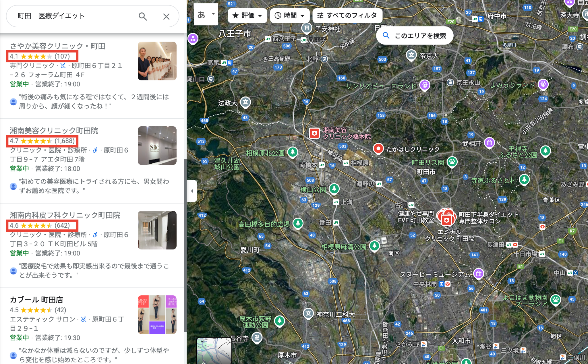This screenshot has height=364, width=588.
Task: Click the 帝京大 school marker
Action: click(x=411, y=55)
